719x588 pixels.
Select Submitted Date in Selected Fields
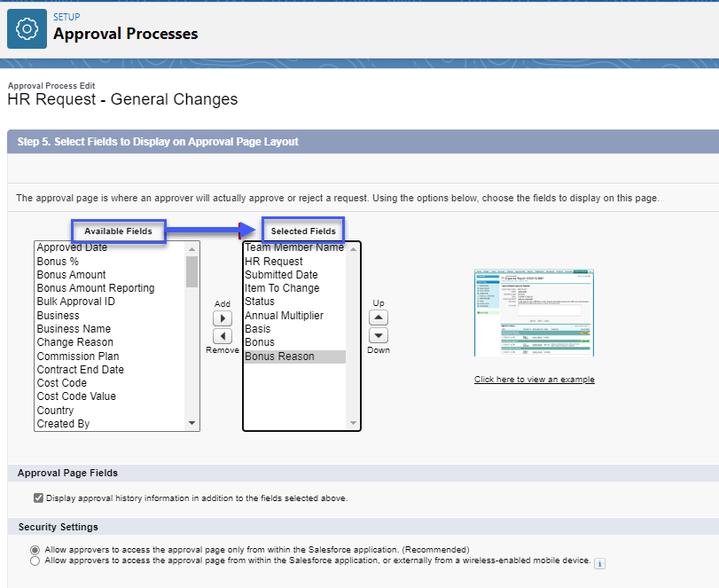point(281,275)
